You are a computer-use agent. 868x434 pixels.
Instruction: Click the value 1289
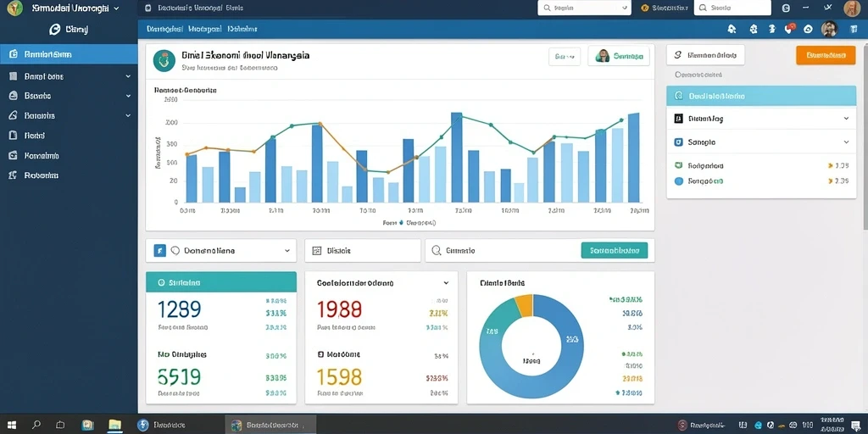[179, 309]
